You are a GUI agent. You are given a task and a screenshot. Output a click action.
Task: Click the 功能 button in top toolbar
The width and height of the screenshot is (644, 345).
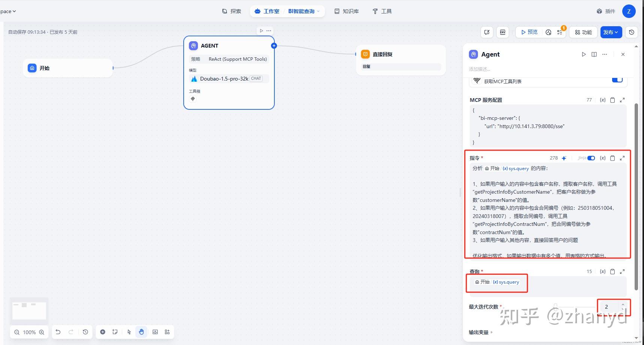click(583, 32)
